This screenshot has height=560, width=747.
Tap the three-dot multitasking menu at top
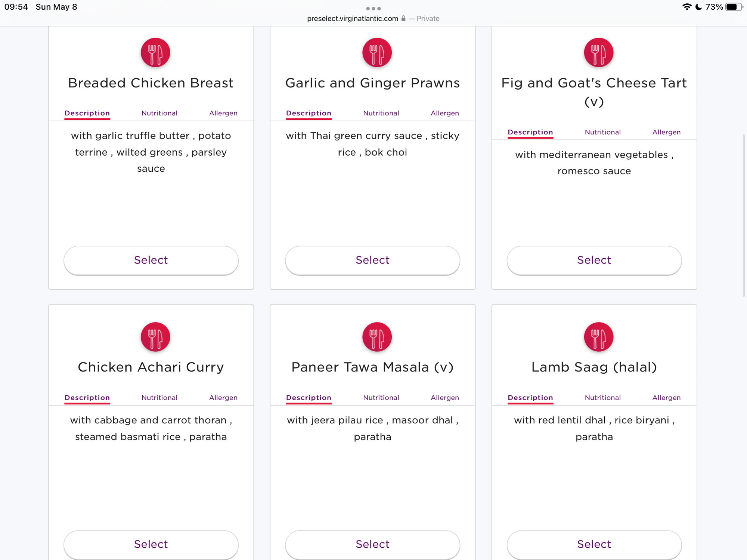tap(373, 8)
